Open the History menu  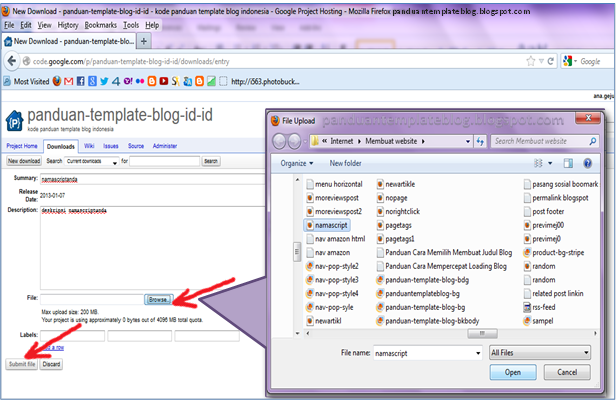click(68, 25)
